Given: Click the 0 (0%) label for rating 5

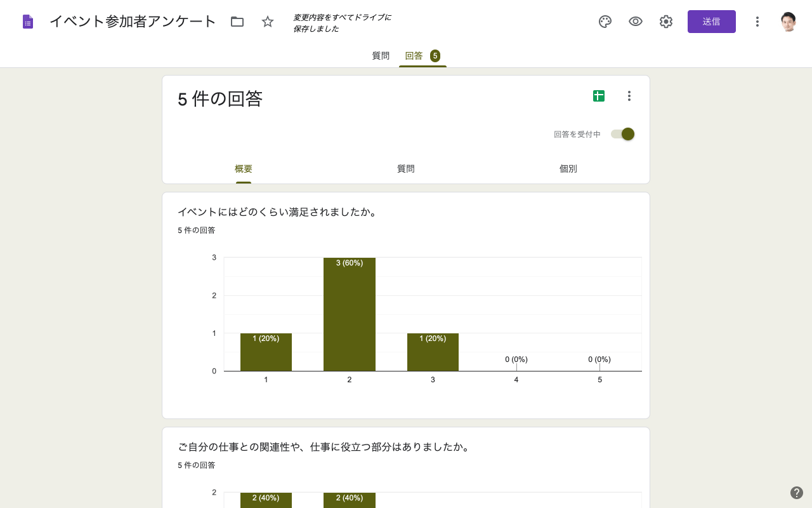Looking at the screenshot, I should pos(599,359).
